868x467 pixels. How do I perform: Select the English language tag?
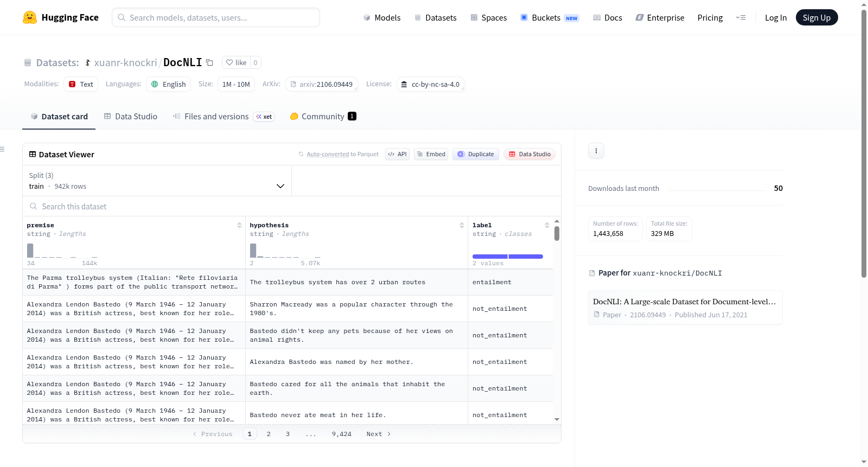pyautogui.click(x=168, y=84)
